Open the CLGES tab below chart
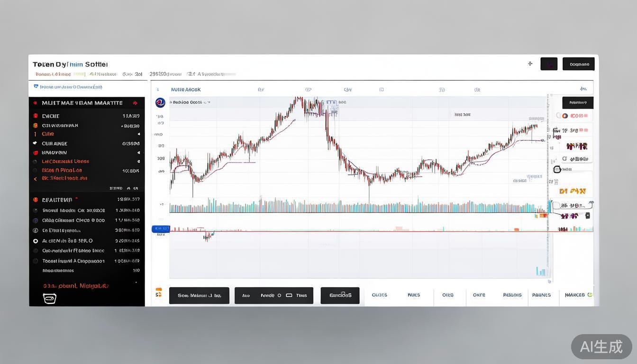 point(379,295)
